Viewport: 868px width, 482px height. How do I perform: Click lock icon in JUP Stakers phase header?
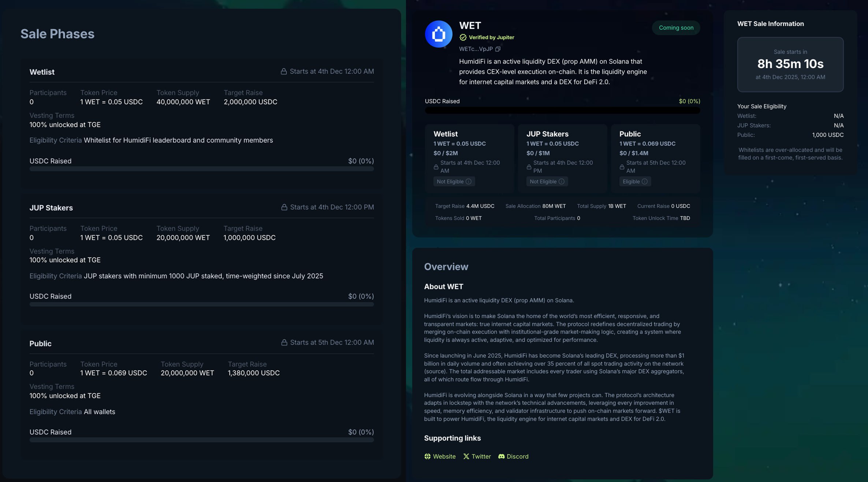click(x=284, y=207)
